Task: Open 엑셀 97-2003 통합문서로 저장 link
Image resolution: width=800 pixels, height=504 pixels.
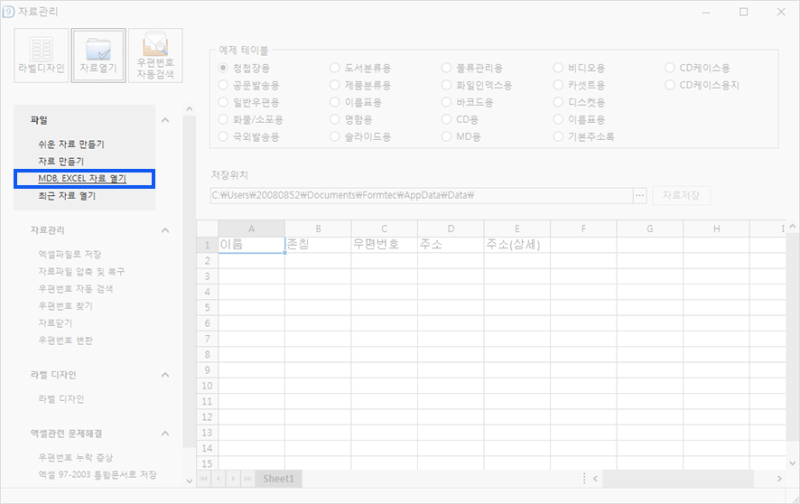Action: (x=97, y=474)
